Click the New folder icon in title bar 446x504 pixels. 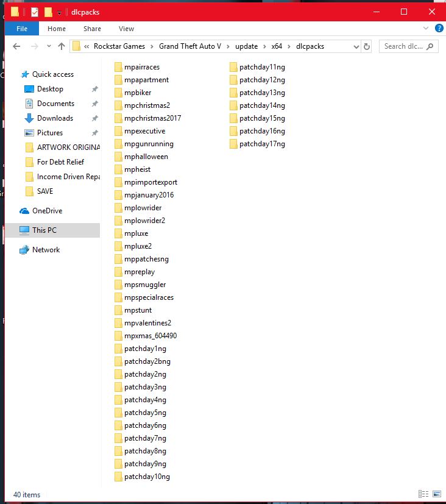(x=49, y=12)
